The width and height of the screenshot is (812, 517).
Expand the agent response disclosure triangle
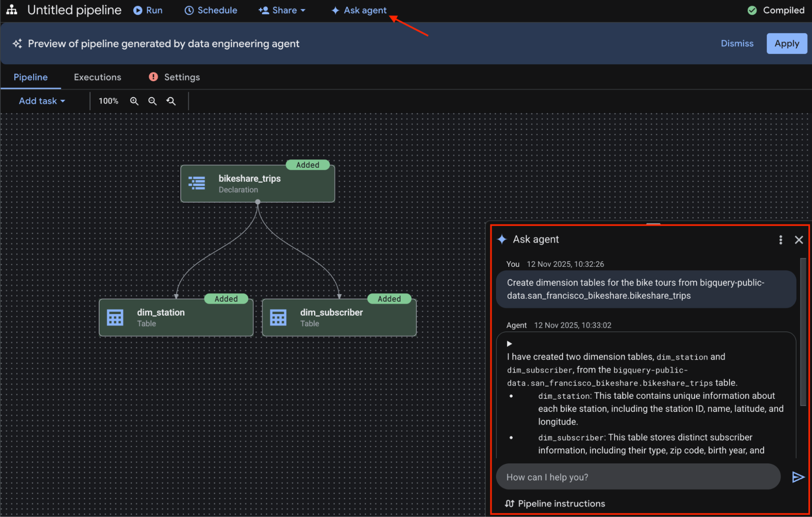click(x=509, y=344)
